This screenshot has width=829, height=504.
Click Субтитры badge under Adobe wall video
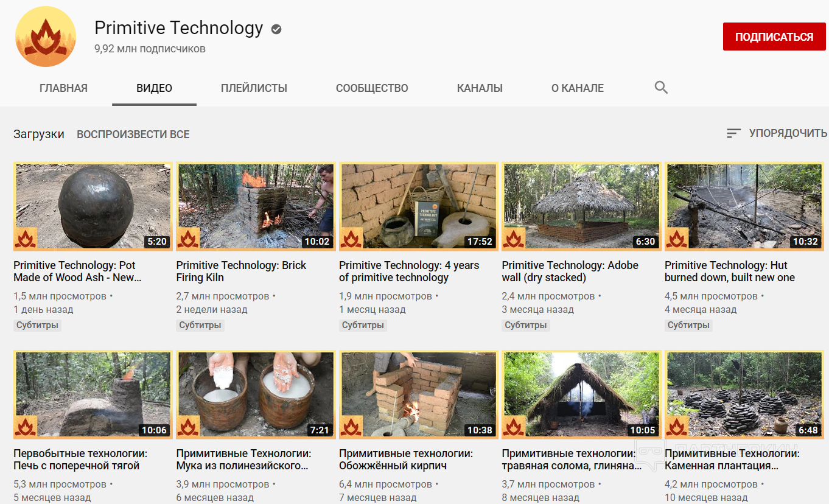coord(526,325)
